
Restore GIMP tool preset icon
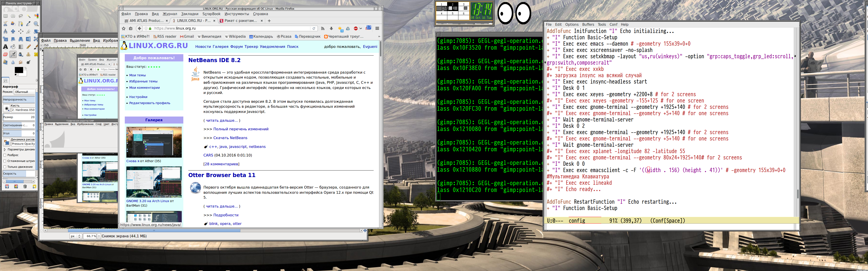pyautogui.click(x=16, y=187)
